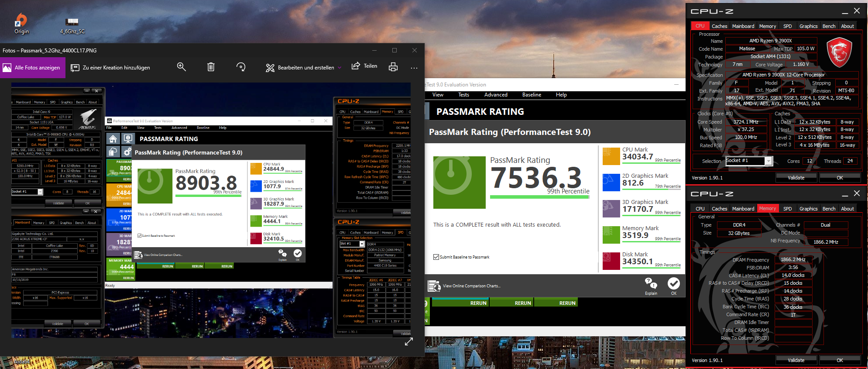This screenshot has height=369, width=868.
Task: Toggle Submit Baseline to Passmark checkbox
Action: tap(436, 257)
